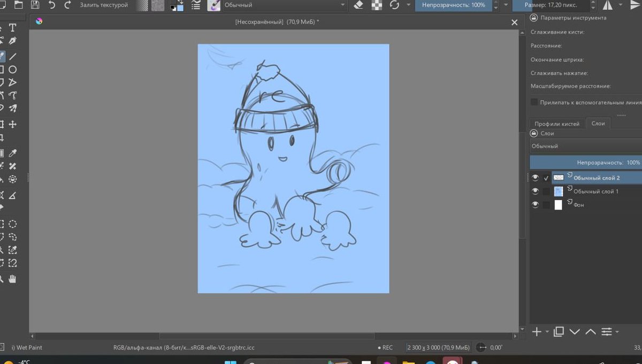Select the Pan hand tool
Viewport: 642px width, 364px height.
pyautogui.click(x=12, y=278)
